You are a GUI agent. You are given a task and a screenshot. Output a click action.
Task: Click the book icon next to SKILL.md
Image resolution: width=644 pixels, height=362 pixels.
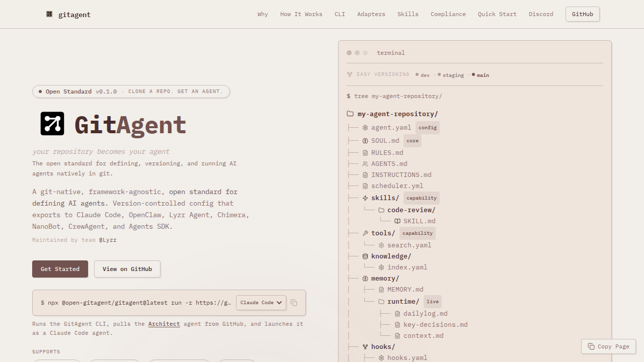point(397,221)
